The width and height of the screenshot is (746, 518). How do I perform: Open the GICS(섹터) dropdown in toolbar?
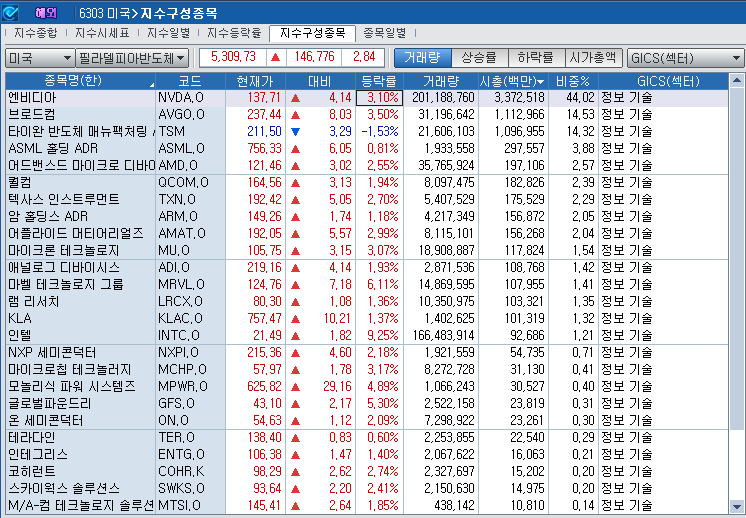pyautogui.click(x=686, y=58)
